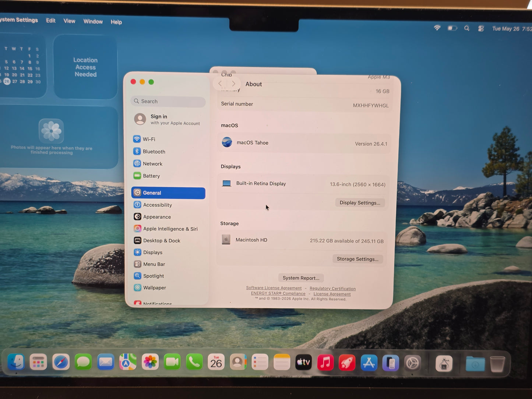This screenshot has width=532, height=399.
Task: Open Music from the Dock
Action: [325, 363]
